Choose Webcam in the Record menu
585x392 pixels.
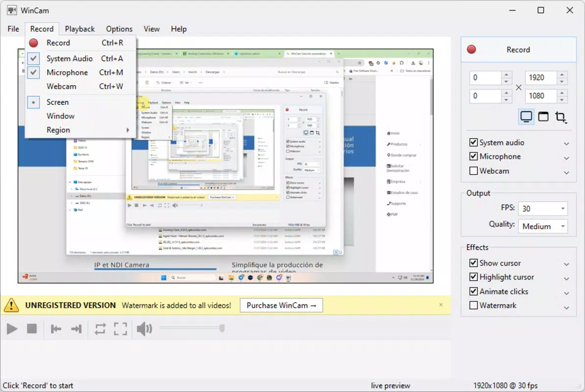click(80, 86)
